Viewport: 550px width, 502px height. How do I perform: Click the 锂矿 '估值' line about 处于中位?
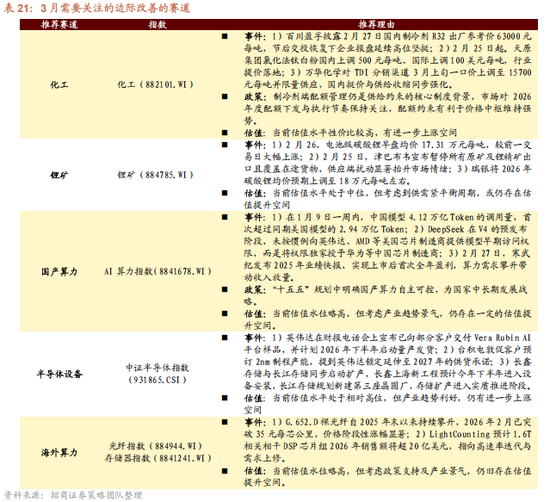tap(388, 199)
